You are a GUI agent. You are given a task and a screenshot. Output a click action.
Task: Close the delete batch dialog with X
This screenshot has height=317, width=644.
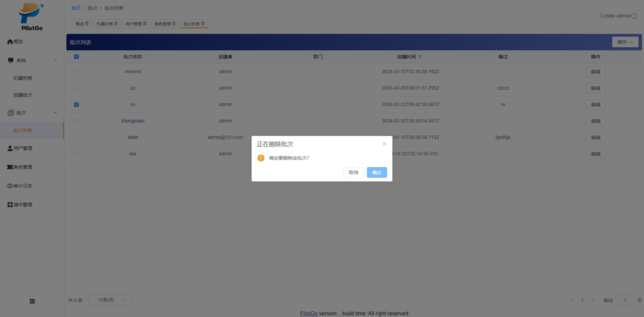coord(384,144)
